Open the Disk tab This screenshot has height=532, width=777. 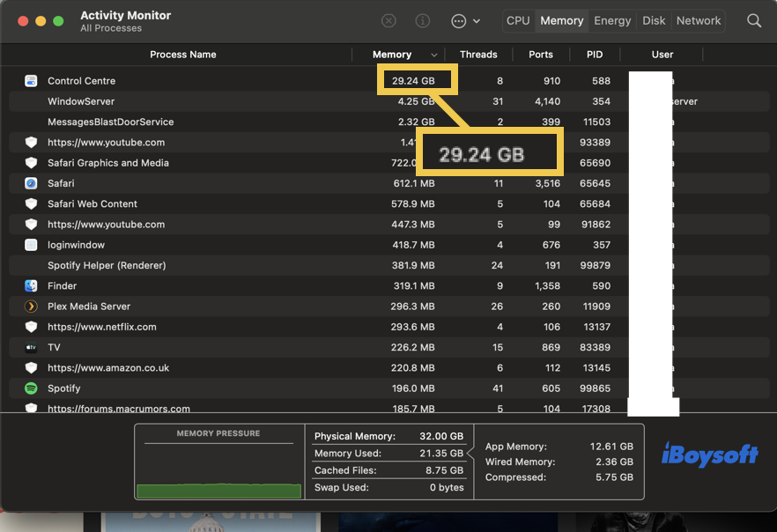(654, 20)
